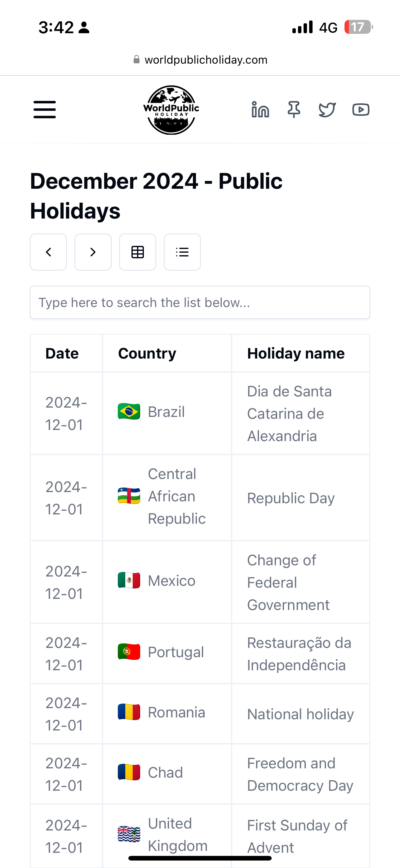400x868 pixels.
Task: Open the YouTube channel icon
Action: (x=361, y=110)
